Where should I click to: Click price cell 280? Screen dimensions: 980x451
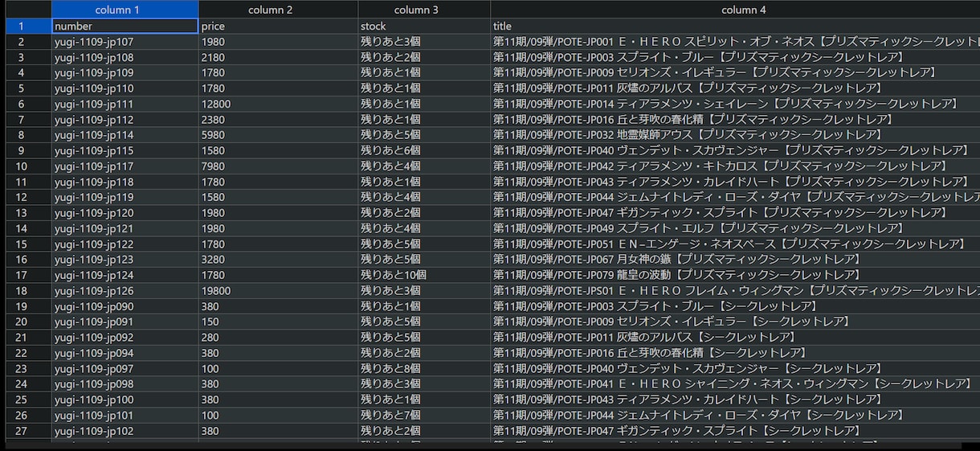click(x=278, y=338)
